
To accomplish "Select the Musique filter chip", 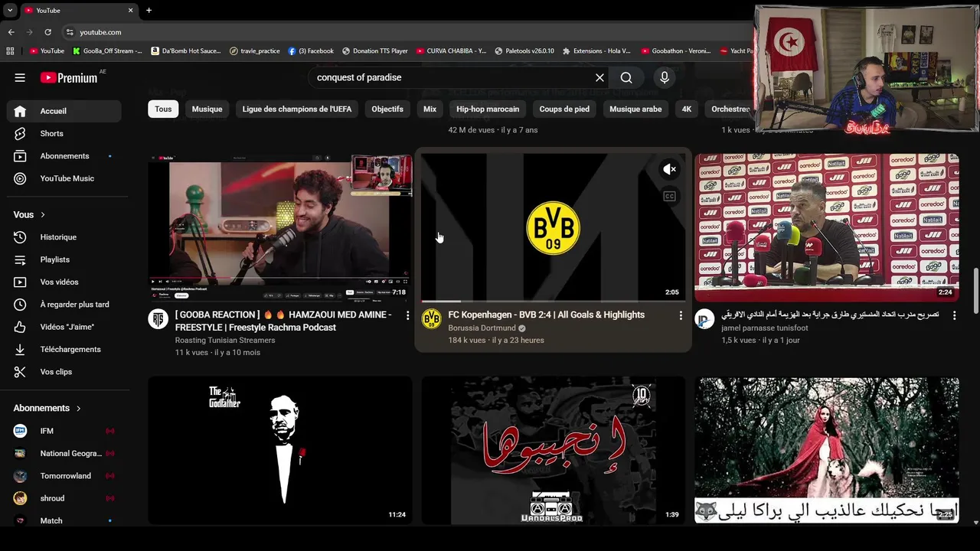I will (x=207, y=109).
